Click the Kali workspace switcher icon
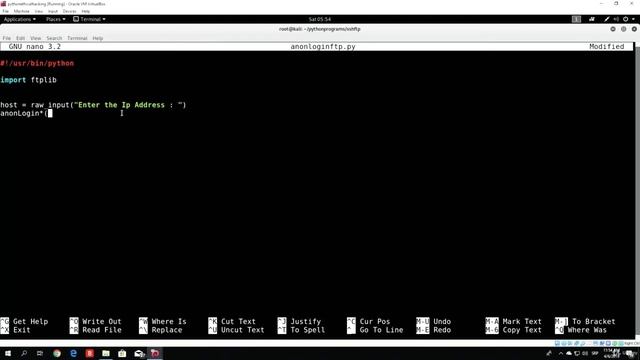 pos(576,19)
